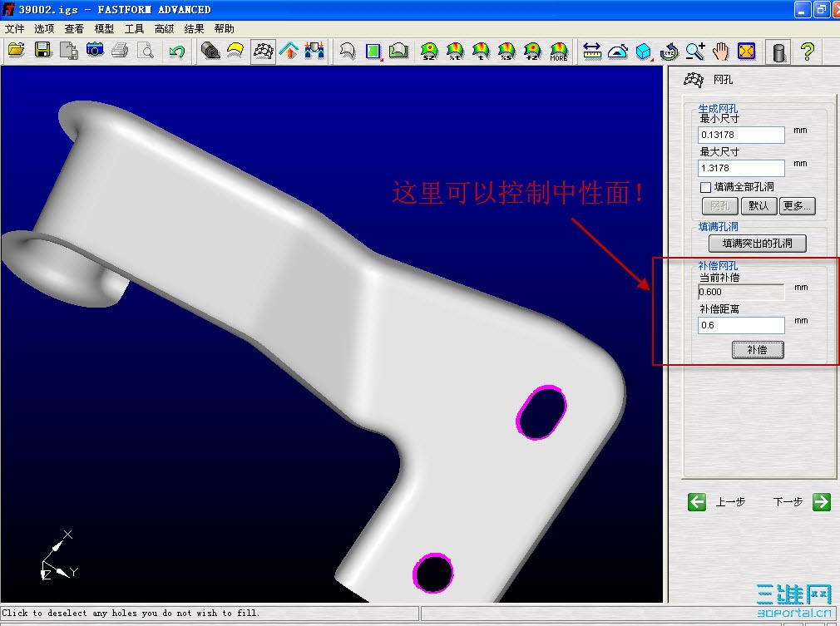Click the 默认 button
The height and width of the screenshot is (626, 840).
pos(758,205)
